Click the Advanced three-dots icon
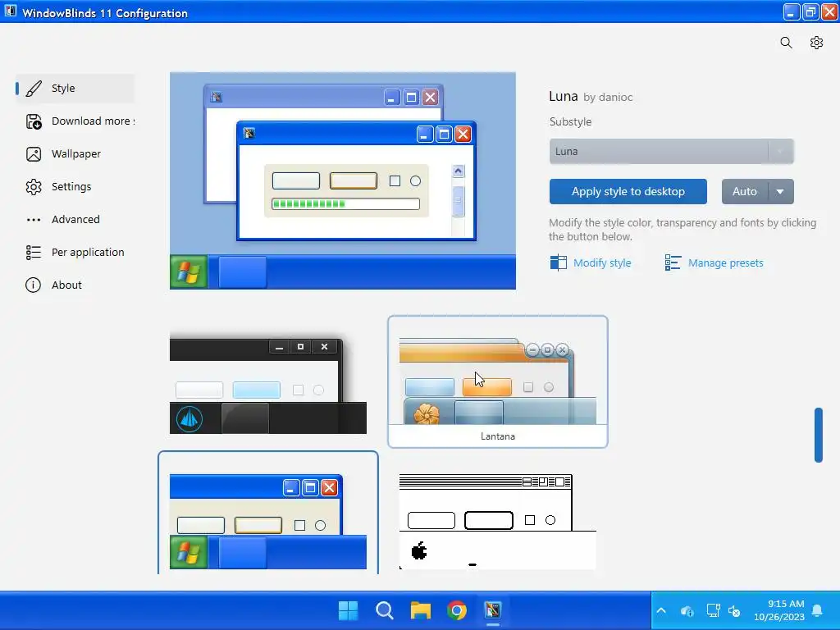Screen dimensions: 840x630 (34, 220)
